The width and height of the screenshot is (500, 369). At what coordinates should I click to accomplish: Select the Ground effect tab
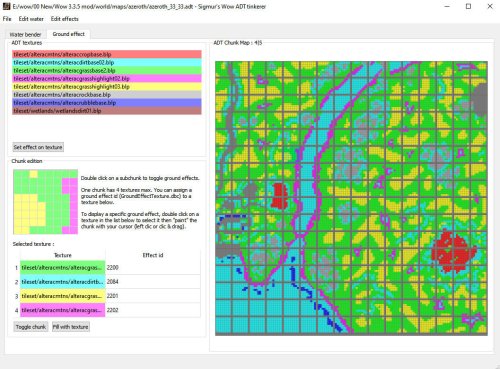point(68,34)
